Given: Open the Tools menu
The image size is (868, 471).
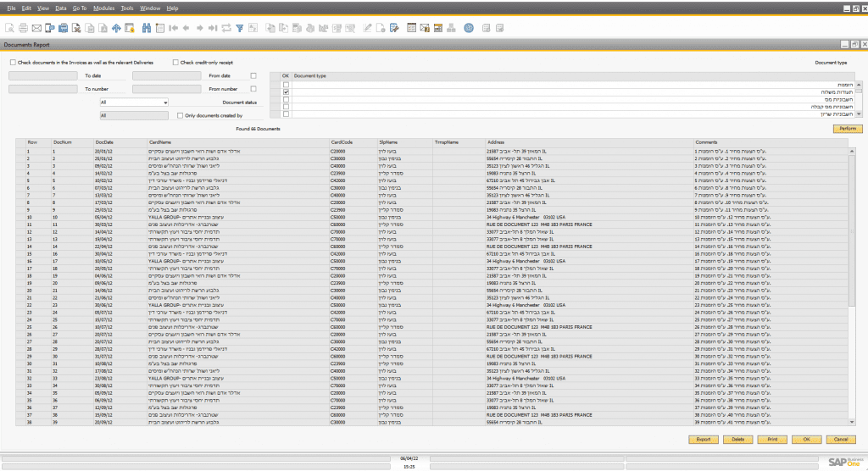Looking at the screenshot, I should (127, 8).
